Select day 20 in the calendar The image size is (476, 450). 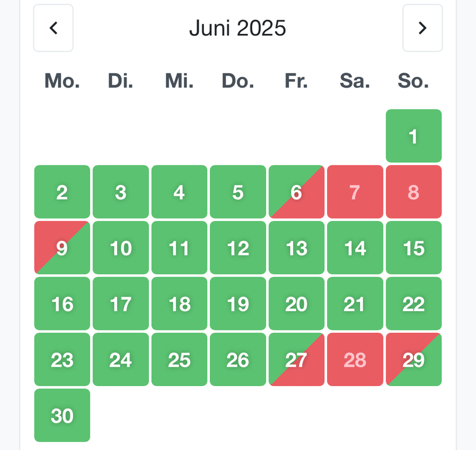[296, 304]
